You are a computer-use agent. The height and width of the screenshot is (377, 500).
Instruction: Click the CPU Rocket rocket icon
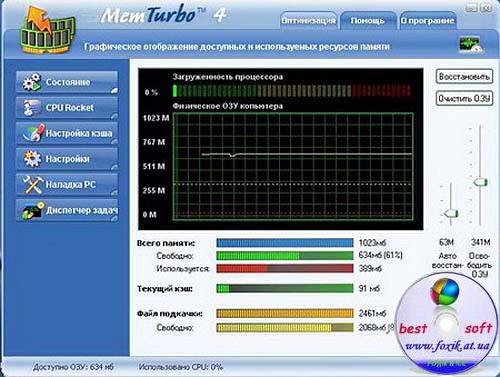point(32,108)
